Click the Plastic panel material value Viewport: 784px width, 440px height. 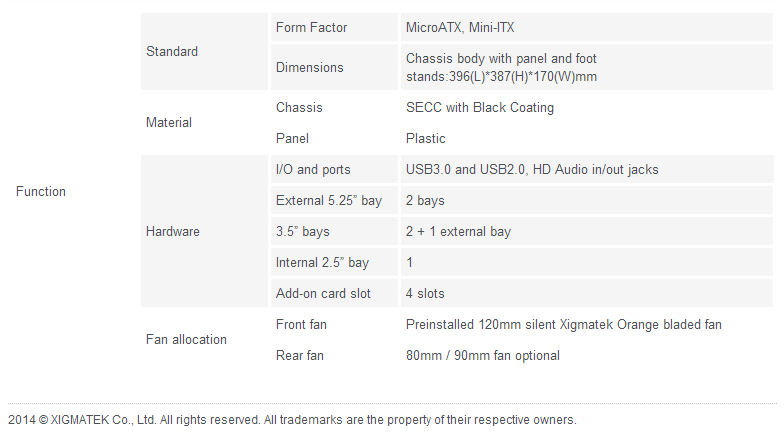tap(426, 138)
